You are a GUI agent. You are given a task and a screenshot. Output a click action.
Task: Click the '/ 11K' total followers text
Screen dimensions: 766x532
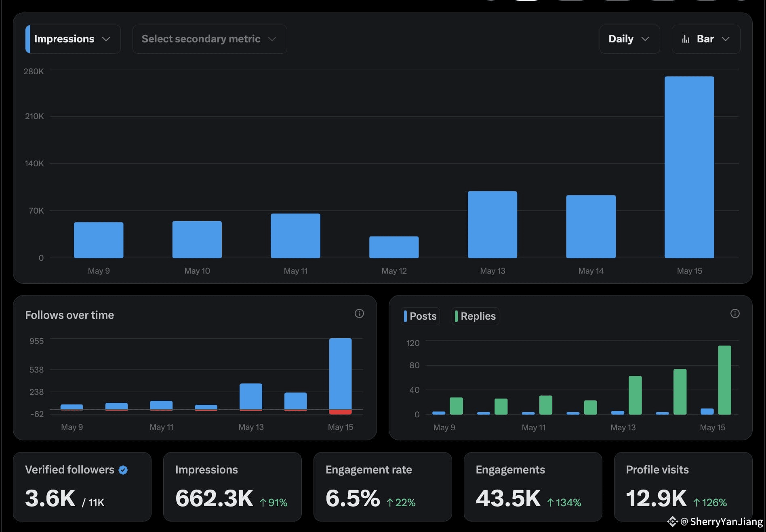93,503
